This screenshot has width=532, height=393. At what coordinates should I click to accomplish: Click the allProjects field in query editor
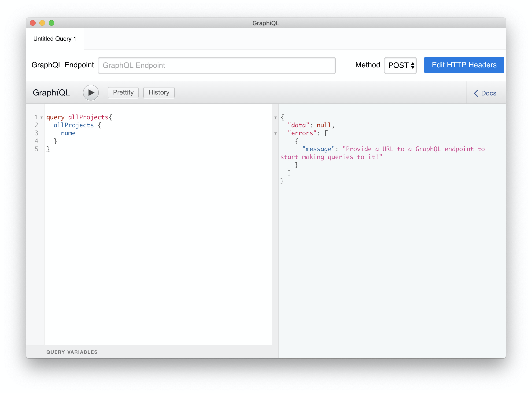(x=74, y=125)
